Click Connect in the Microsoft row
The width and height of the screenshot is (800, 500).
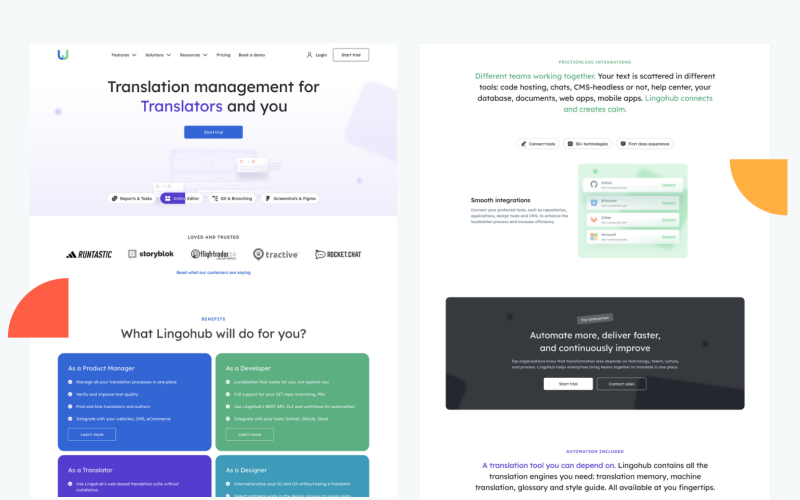tap(668, 237)
